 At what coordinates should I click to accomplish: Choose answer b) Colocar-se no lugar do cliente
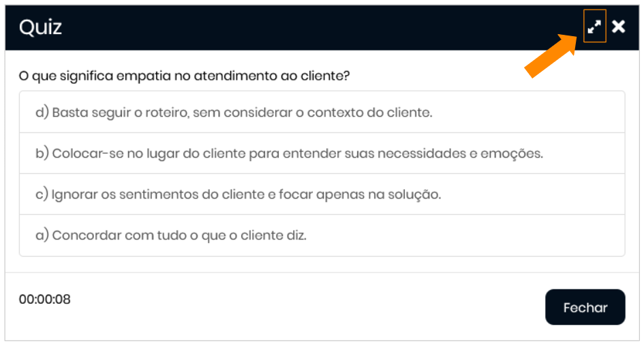[x=289, y=154]
